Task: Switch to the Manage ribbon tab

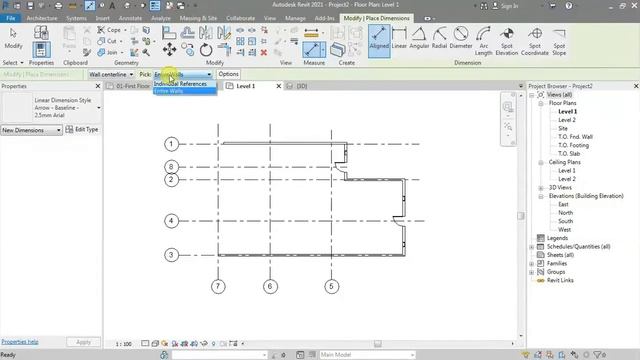Action: click(x=295, y=18)
